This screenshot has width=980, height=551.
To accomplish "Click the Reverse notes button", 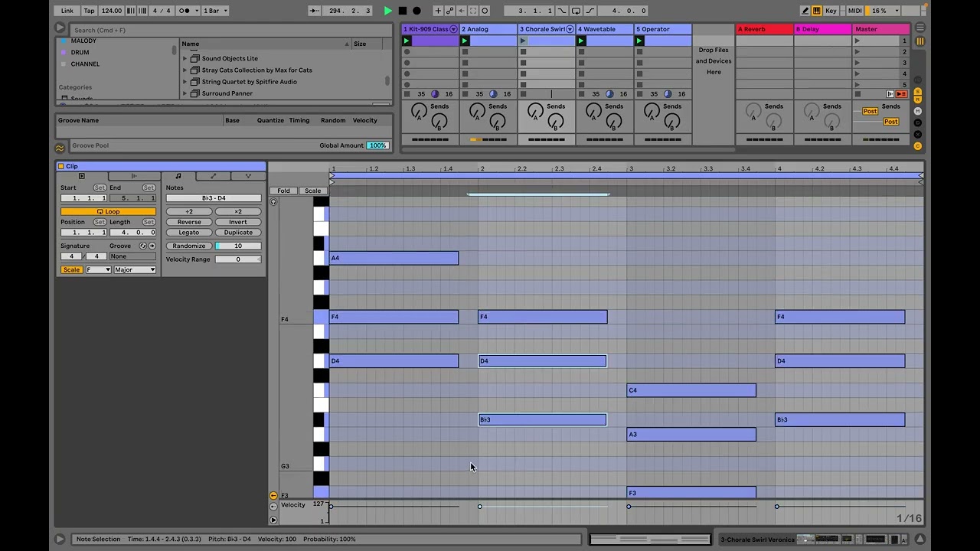I will click(189, 222).
